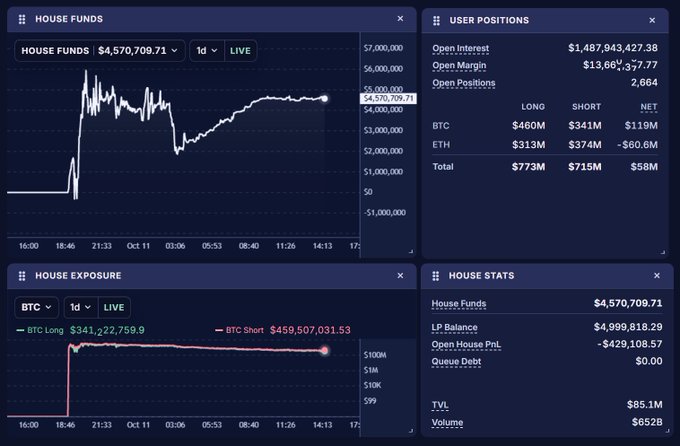Click the $4,570,709.71 price axis tag

[388, 98]
